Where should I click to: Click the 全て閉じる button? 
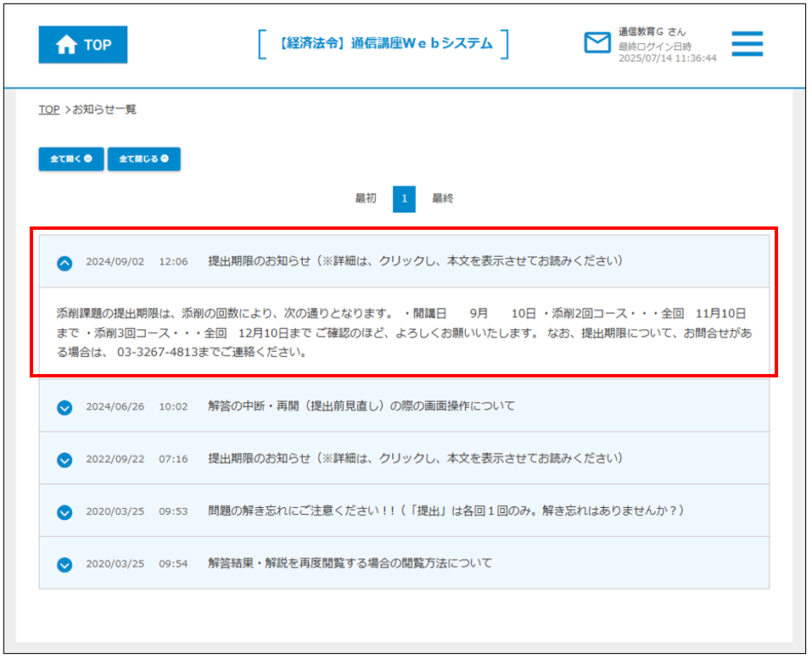144,159
